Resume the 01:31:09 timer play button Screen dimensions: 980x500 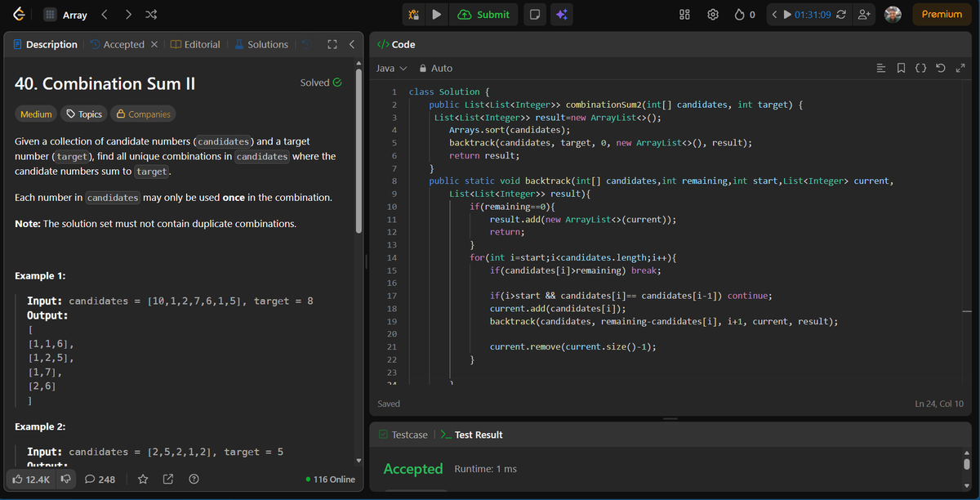(787, 15)
